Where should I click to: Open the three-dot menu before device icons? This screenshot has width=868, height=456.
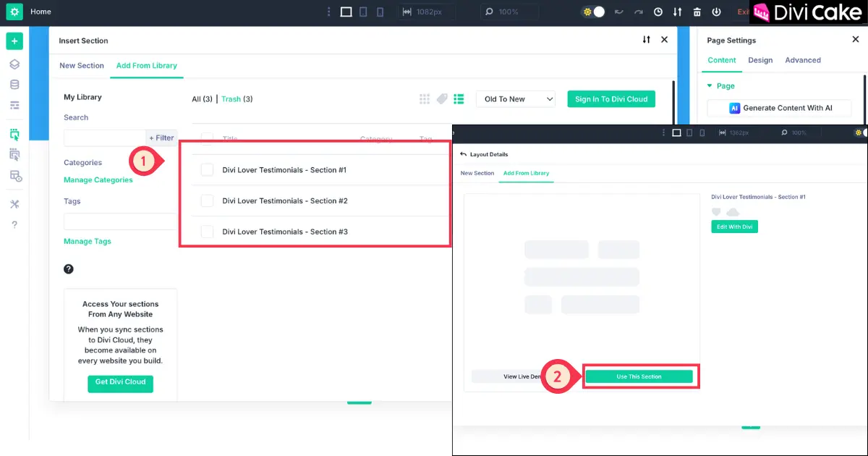pyautogui.click(x=329, y=12)
